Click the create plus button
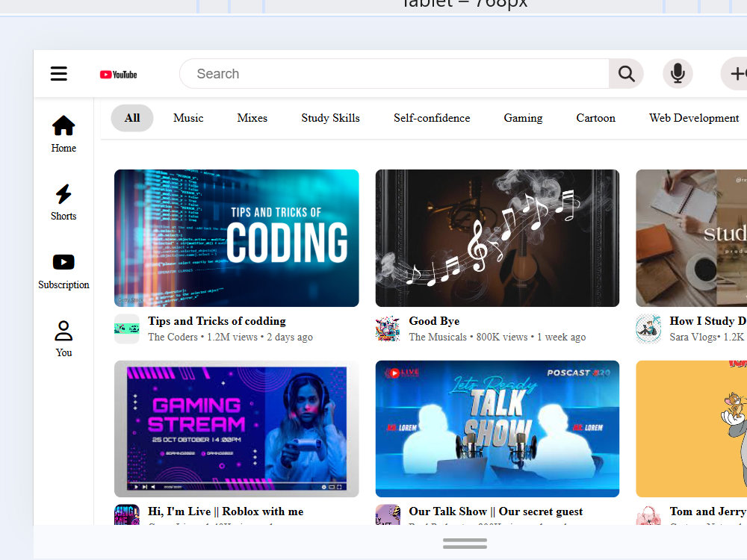This screenshot has width=747, height=560. coord(734,74)
